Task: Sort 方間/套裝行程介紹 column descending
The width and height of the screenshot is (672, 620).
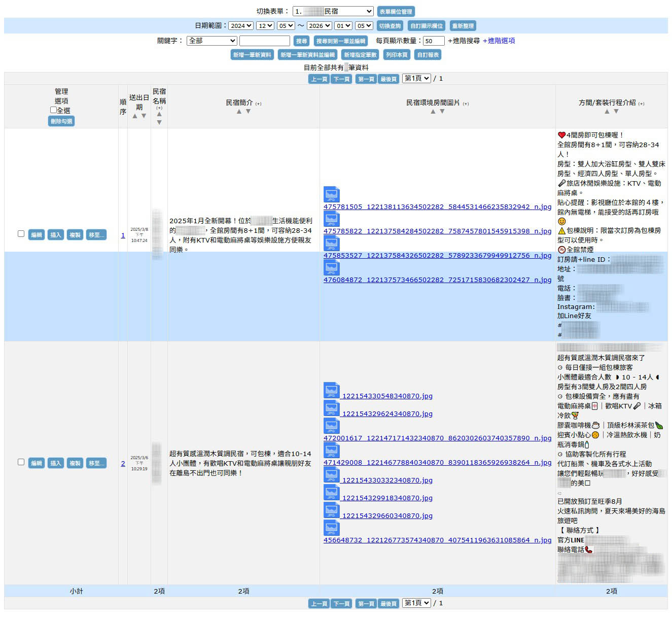Action: click(616, 112)
